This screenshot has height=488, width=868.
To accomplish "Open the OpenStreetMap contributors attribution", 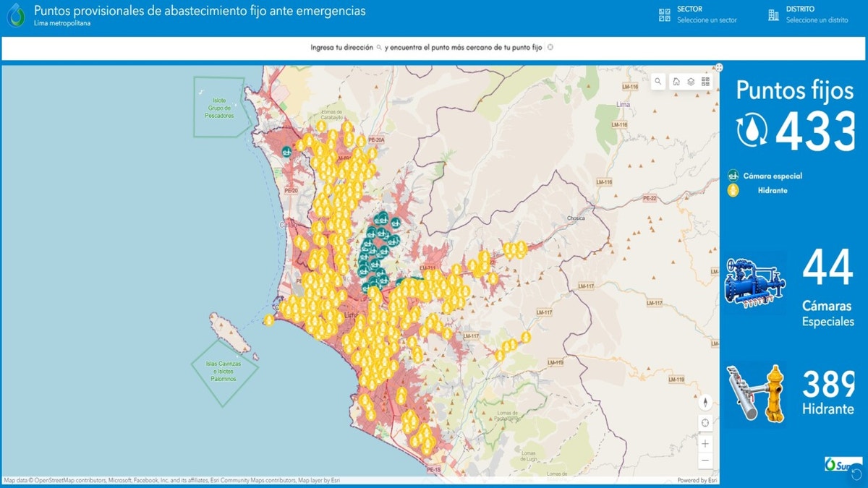I will point(70,480).
